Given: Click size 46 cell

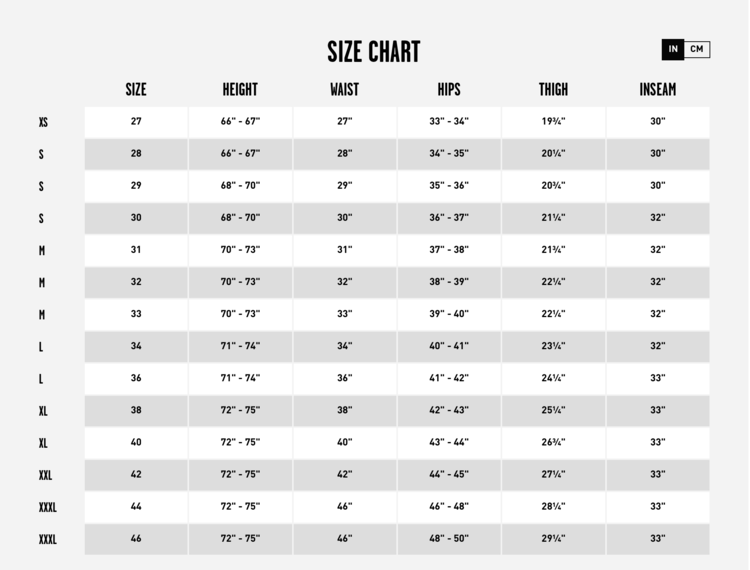Looking at the screenshot, I should 136,538.
